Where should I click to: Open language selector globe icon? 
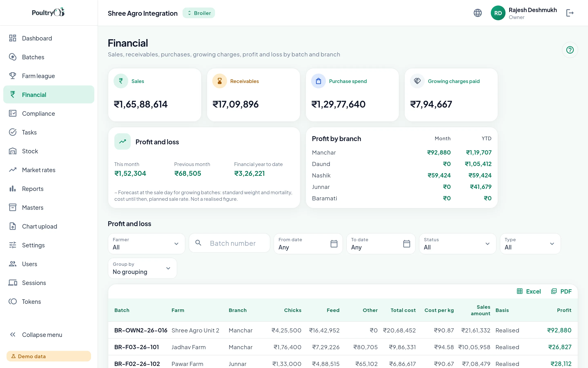click(x=478, y=13)
